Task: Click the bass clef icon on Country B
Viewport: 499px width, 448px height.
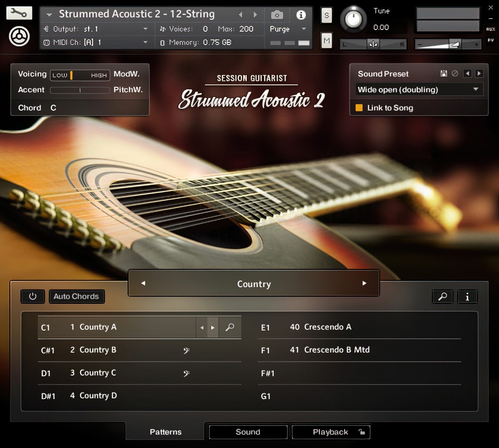Action: pos(185,350)
